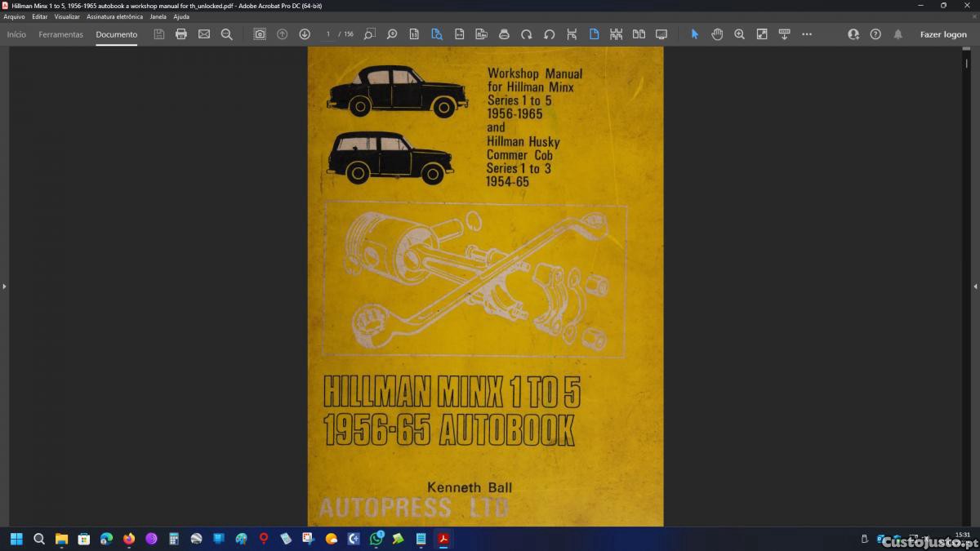Expand the left navigation pane arrow
Viewport: 980px width, 551px height.
[4, 287]
